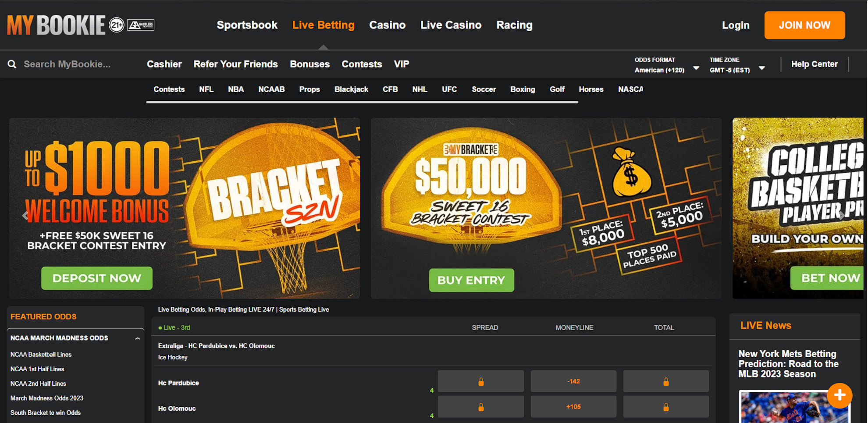
Task: Click the orange plus floating button
Action: click(x=840, y=395)
